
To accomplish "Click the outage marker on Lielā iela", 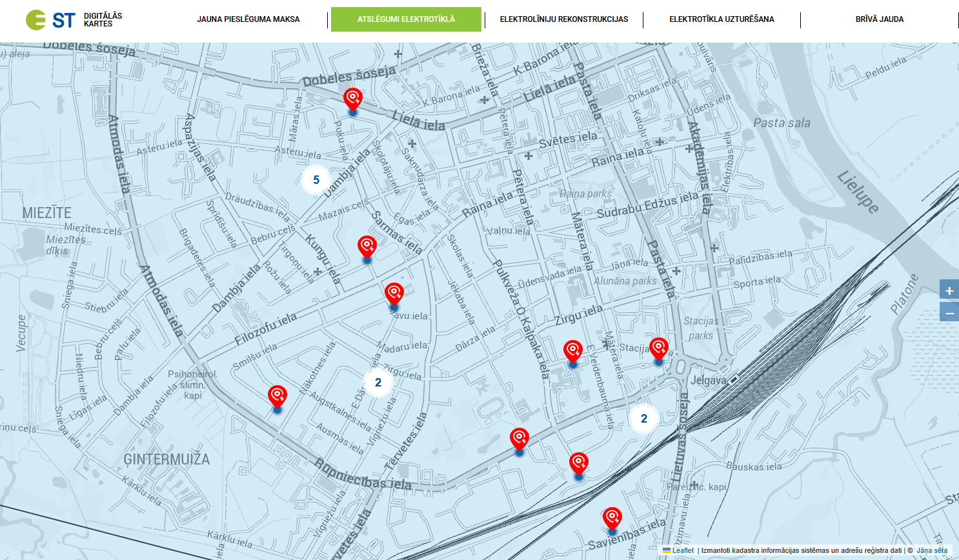I will [x=352, y=101].
